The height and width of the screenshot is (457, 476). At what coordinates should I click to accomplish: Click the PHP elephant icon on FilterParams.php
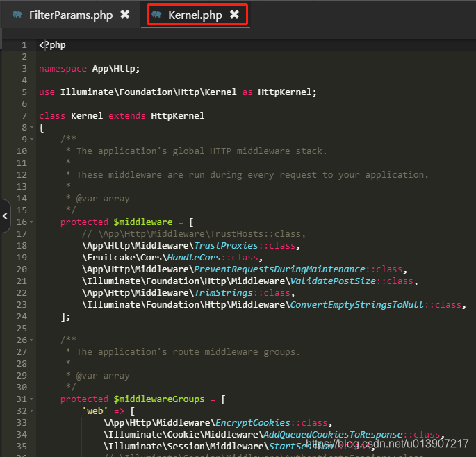(x=17, y=15)
